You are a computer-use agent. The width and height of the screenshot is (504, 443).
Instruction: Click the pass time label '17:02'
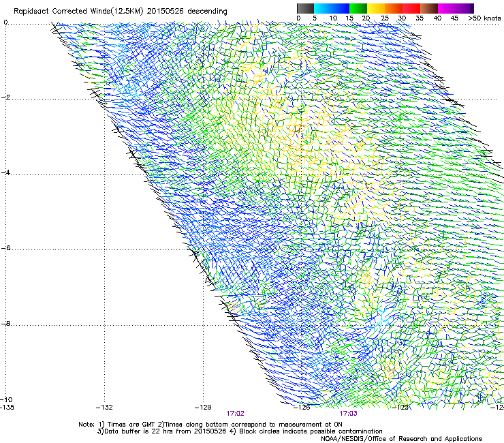pyautogui.click(x=235, y=414)
